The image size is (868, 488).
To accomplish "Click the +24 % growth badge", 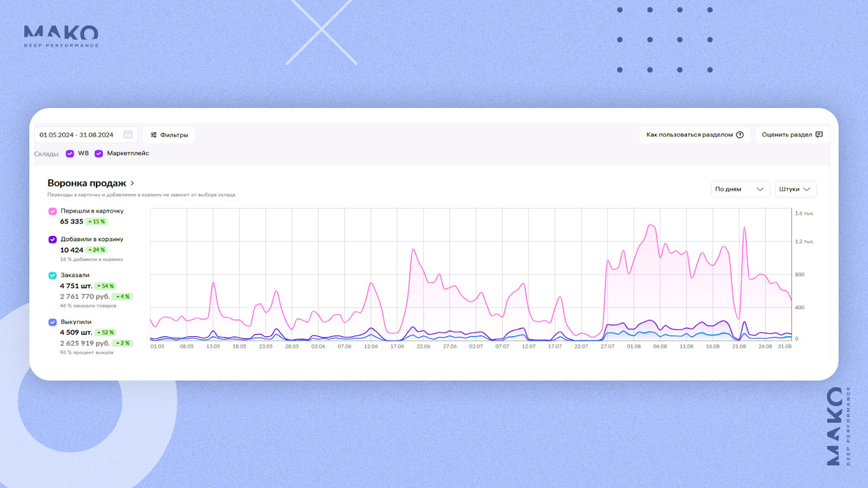I will tap(97, 250).
